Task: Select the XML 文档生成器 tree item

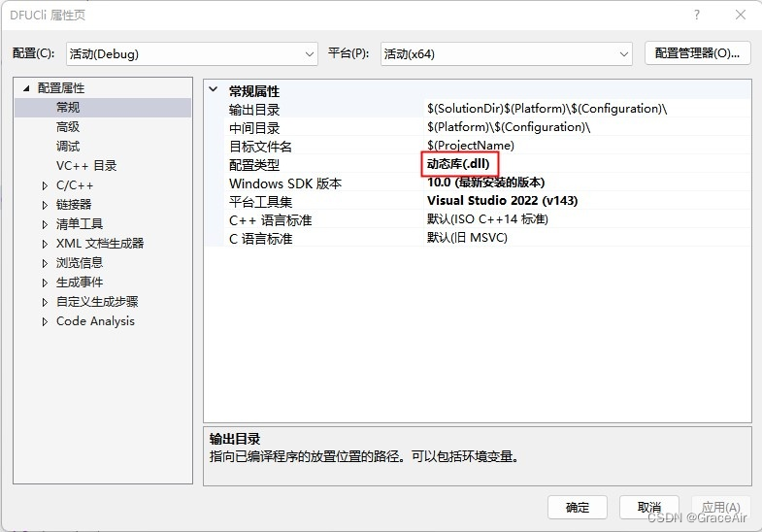Action: (100, 244)
